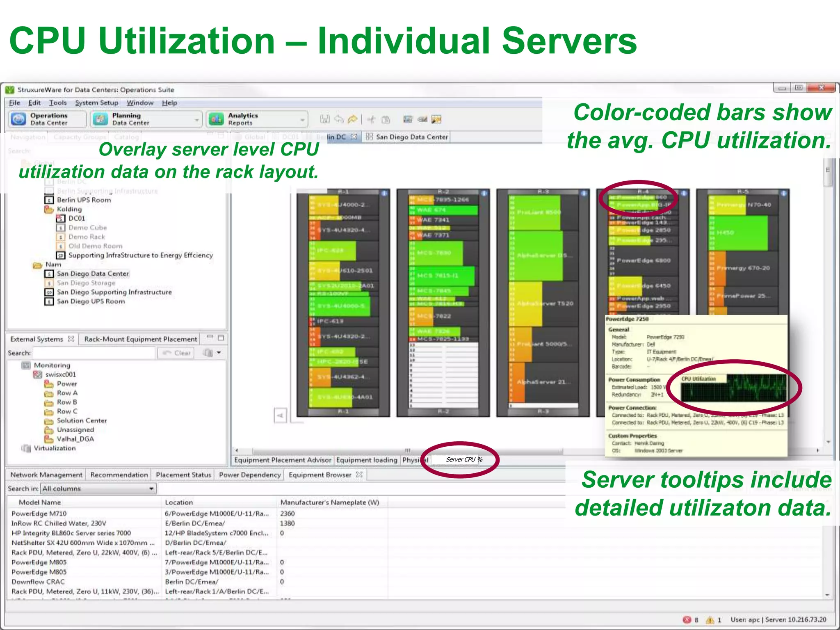Click the Clear button beside the search field
840x630 pixels.
pos(176,353)
